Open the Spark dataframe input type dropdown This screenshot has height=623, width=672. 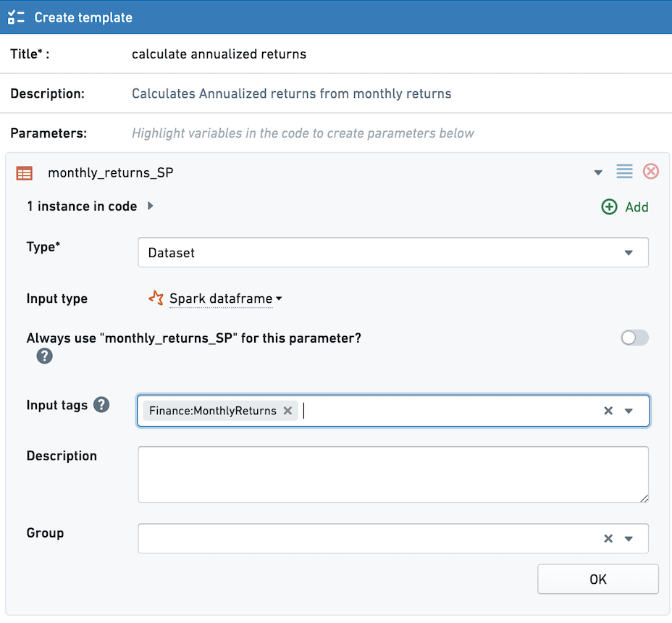click(x=226, y=298)
